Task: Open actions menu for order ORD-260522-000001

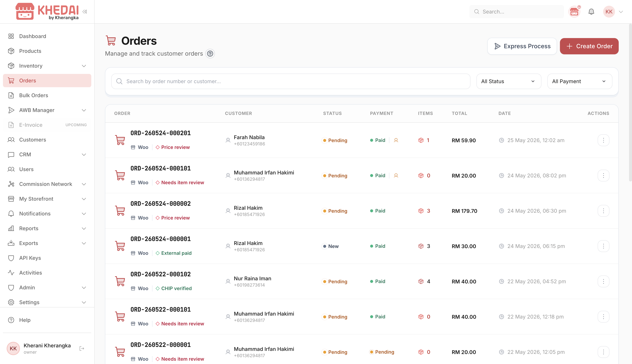Action: [603, 352]
